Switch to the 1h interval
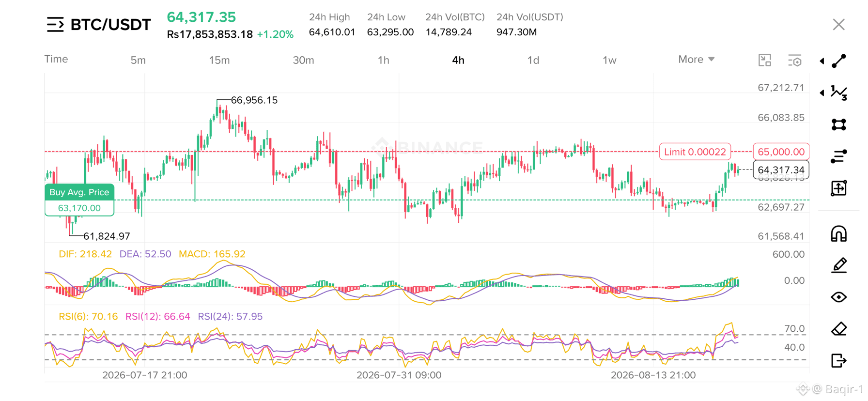 (383, 60)
